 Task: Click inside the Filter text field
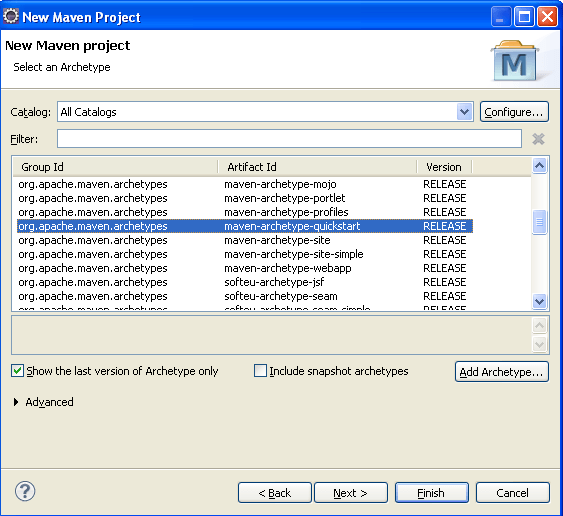point(289,139)
